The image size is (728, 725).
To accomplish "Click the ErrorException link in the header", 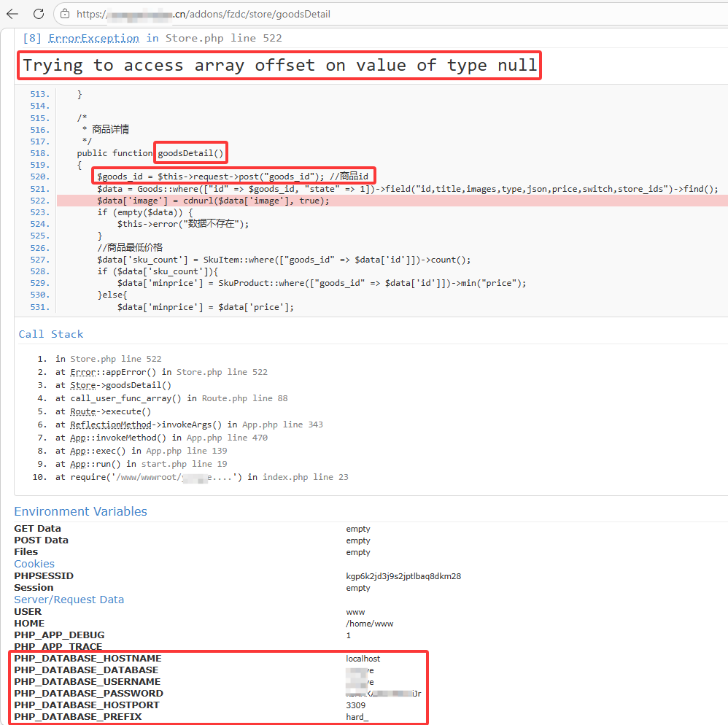I will pyautogui.click(x=93, y=38).
